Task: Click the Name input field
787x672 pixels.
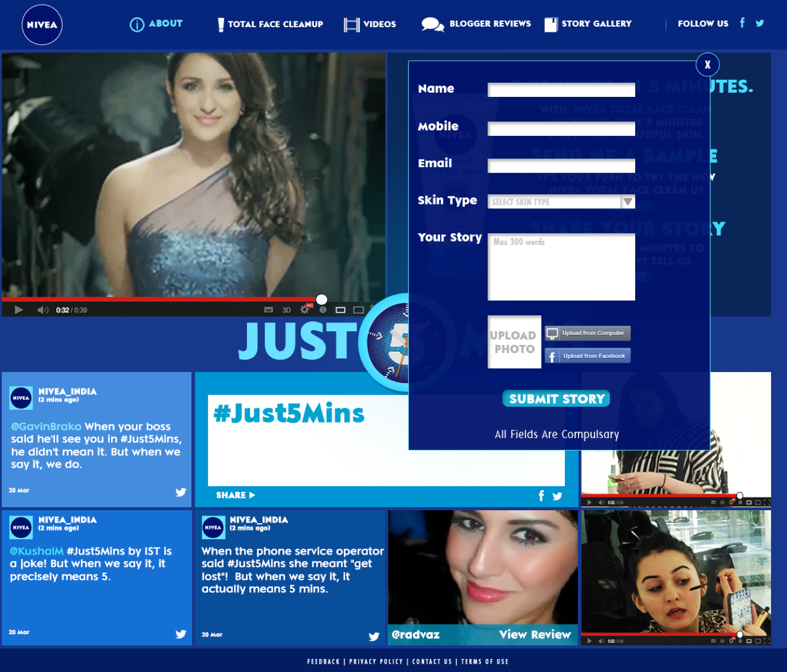Action: click(561, 90)
